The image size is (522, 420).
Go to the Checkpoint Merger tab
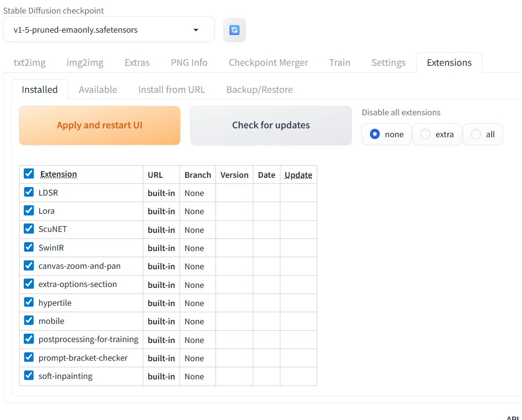(x=268, y=63)
